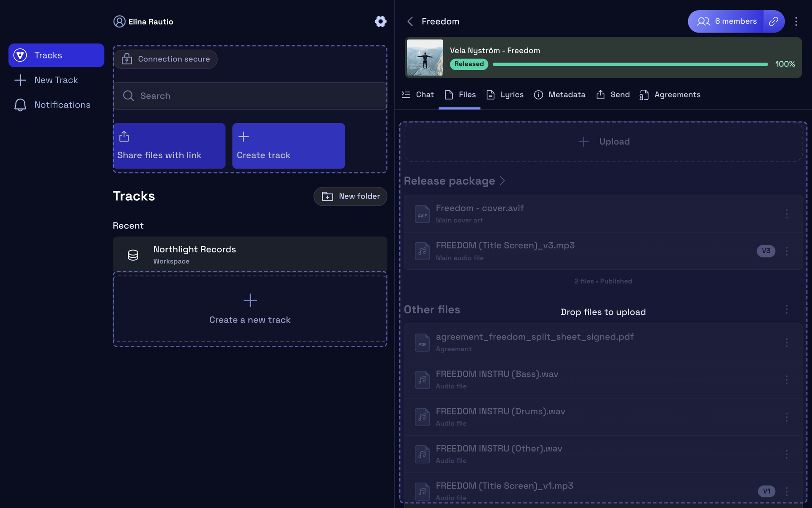Viewport: 812px width, 508px height.
Task: Click the Upload area
Action: point(604,142)
